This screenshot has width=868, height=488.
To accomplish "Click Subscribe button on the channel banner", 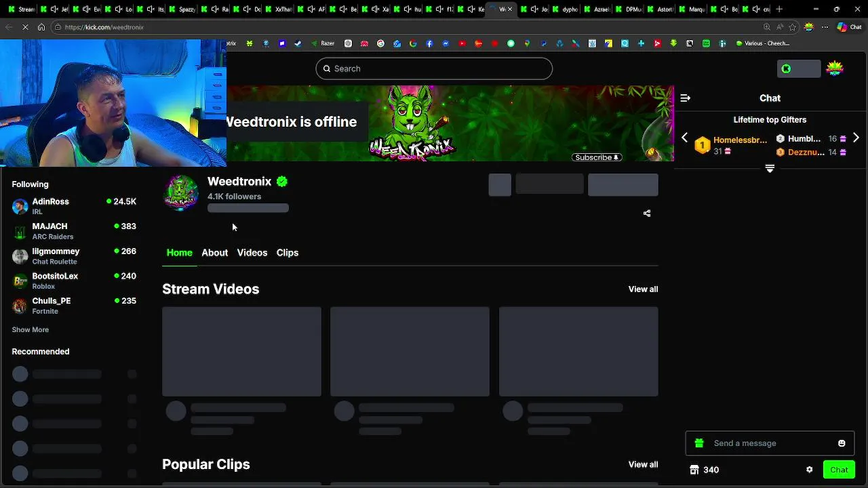I will [597, 157].
